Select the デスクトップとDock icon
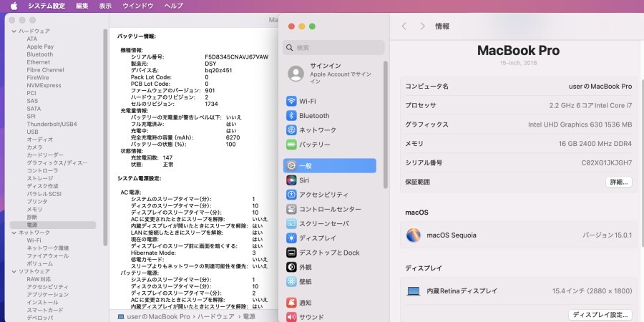This screenshot has height=322, width=644. click(291, 253)
